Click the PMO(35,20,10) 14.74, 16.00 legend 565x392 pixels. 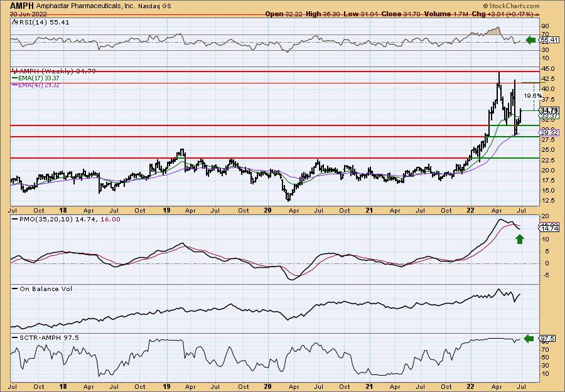[x=67, y=220]
